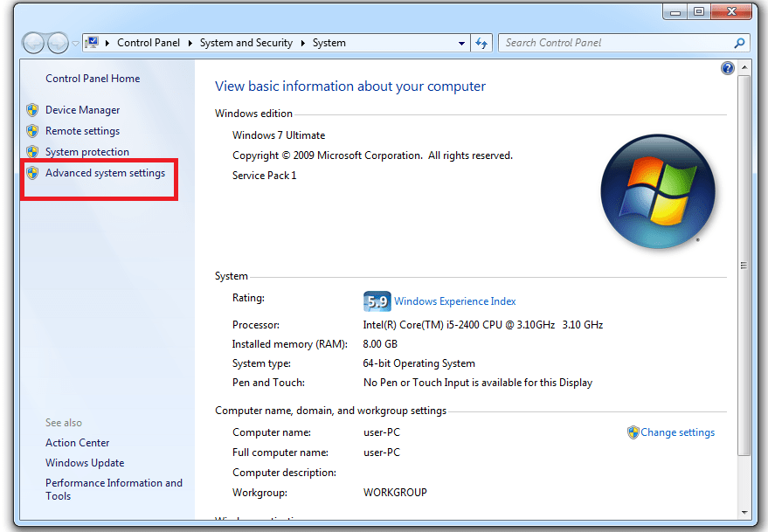Expand arrow after Control Panel breadcrumb
This screenshot has width=768, height=532.
point(191,43)
